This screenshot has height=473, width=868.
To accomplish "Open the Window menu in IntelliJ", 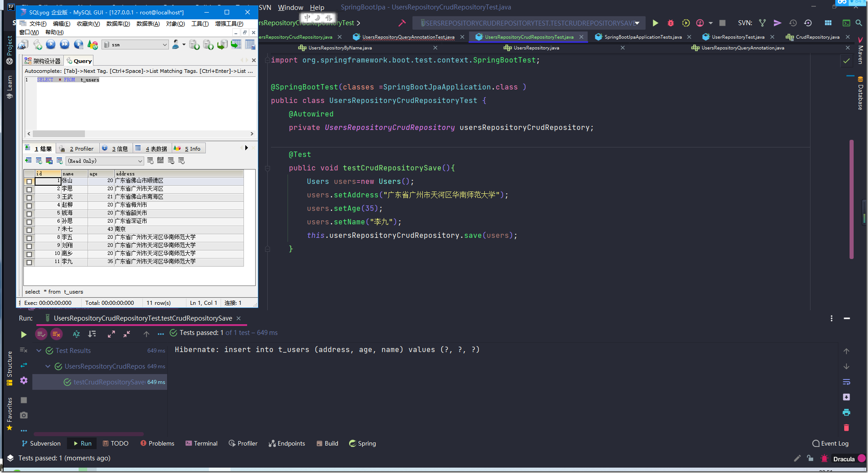I will click(290, 7).
